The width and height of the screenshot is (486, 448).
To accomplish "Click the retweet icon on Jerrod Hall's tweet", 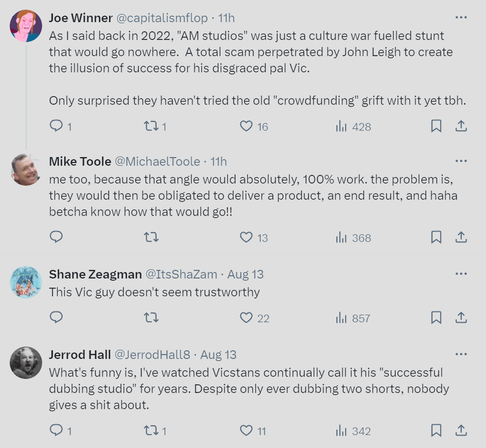I will (x=151, y=431).
